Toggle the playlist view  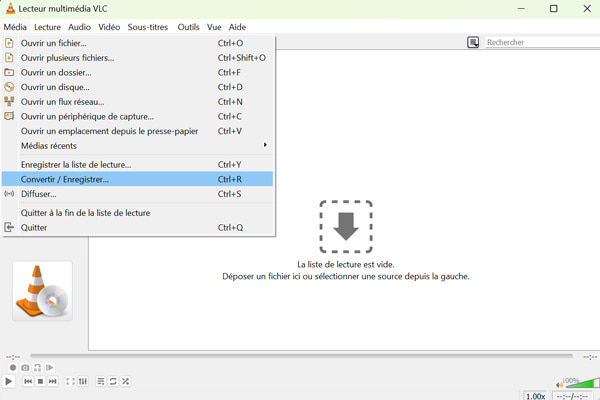(x=101, y=381)
